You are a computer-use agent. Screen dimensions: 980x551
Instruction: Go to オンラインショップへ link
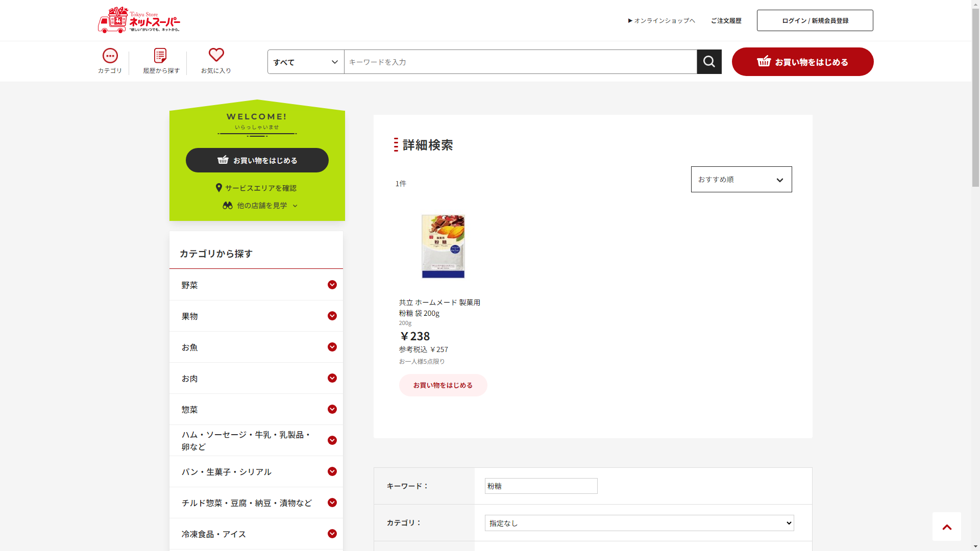[x=661, y=20]
